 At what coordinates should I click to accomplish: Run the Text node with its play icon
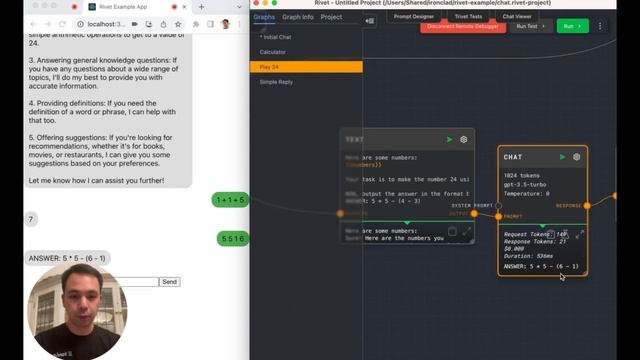[x=449, y=140]
